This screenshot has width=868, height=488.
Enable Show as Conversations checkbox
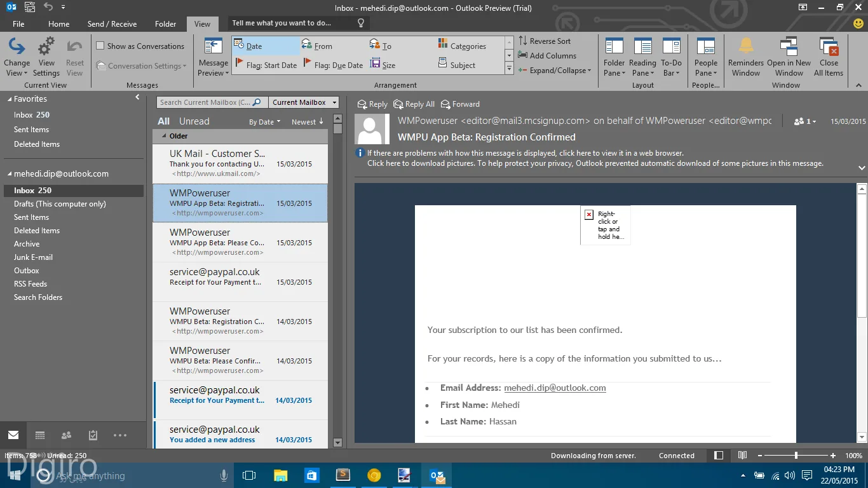click(100, 46)
